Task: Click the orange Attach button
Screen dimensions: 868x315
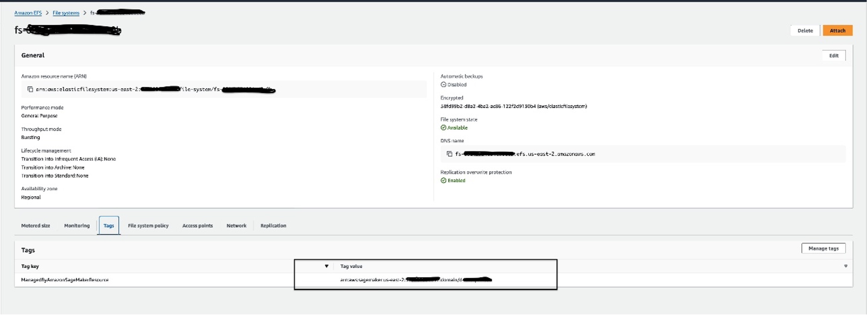Action: coord(837,30)
